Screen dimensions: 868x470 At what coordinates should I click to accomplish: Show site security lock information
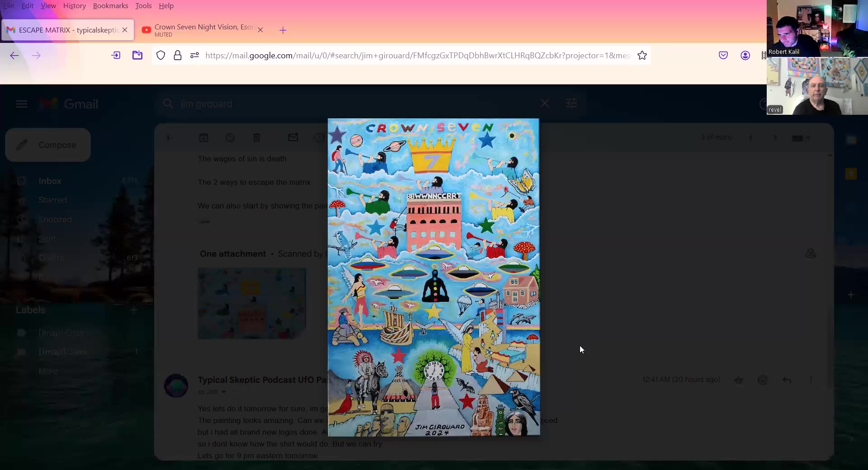(178, 56)
